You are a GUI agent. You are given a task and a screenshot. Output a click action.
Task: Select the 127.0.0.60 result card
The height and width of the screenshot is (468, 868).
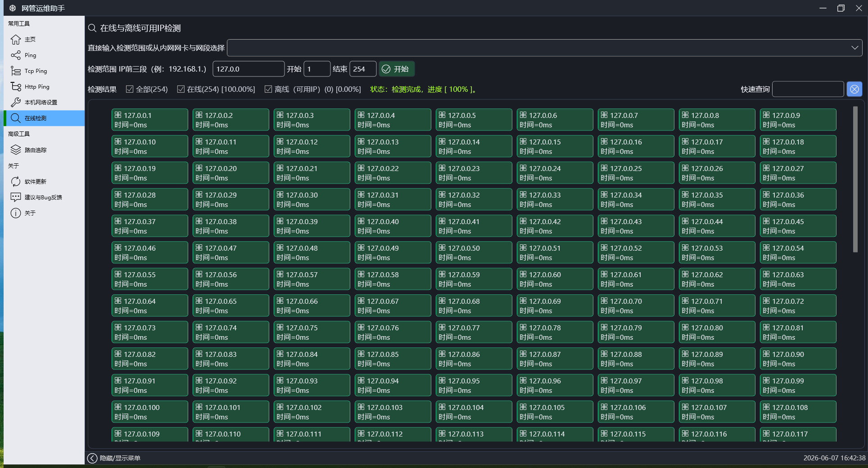(555, 279)
